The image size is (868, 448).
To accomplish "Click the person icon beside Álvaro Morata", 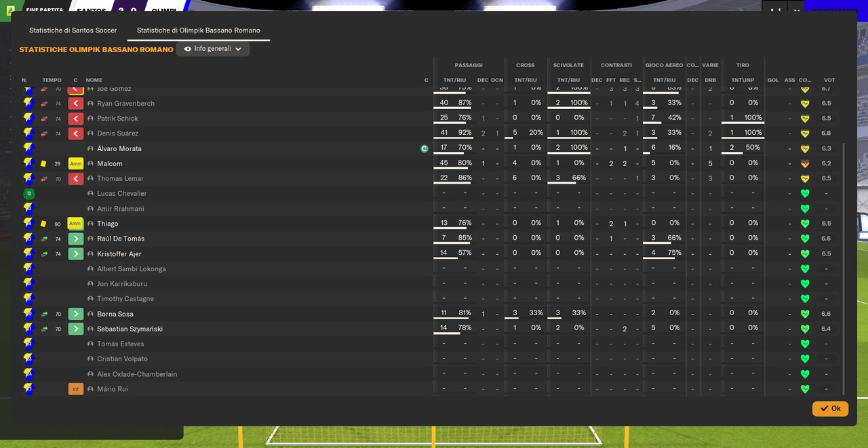I will pyautogui.click(x=91, y=148).
